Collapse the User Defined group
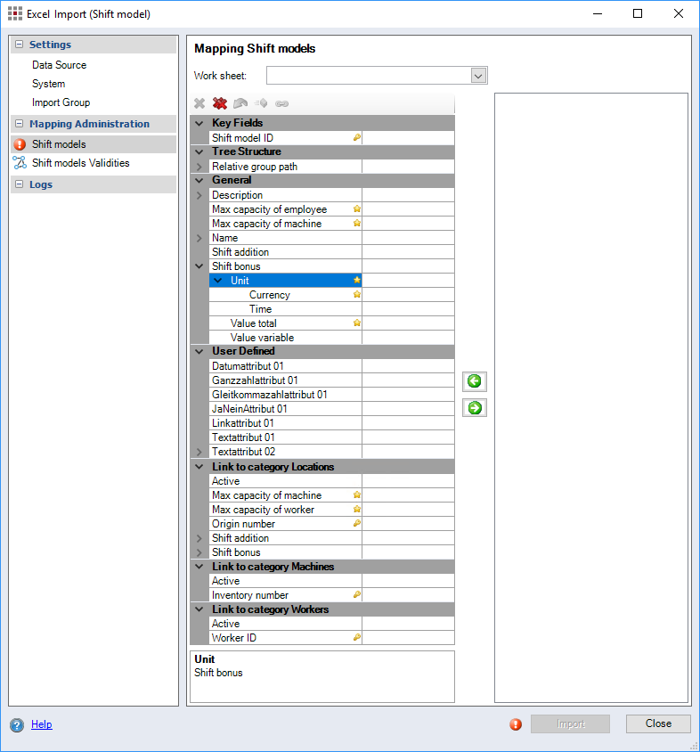Image resolution: width=700 pixels, height=752 pixels. tap(199, 351)
